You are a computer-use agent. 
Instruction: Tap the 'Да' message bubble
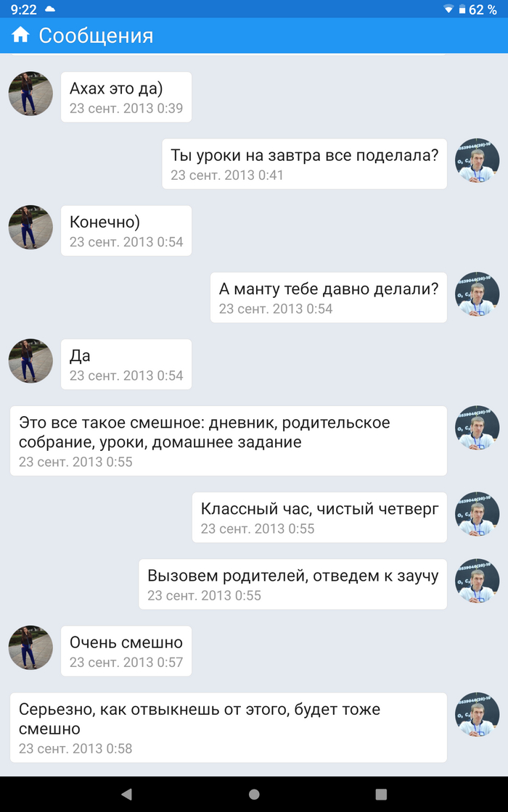(x=126, y=364)
